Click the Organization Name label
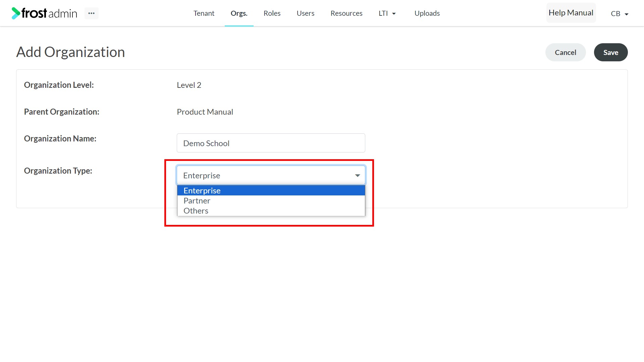This screenshot has height=362, width=644. (60, 139)
